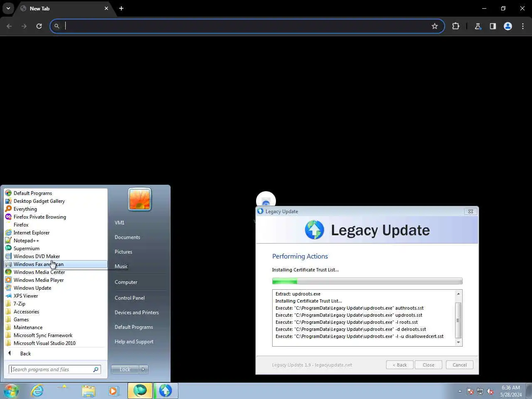Focus the Search programs and files box

point(55,369)
